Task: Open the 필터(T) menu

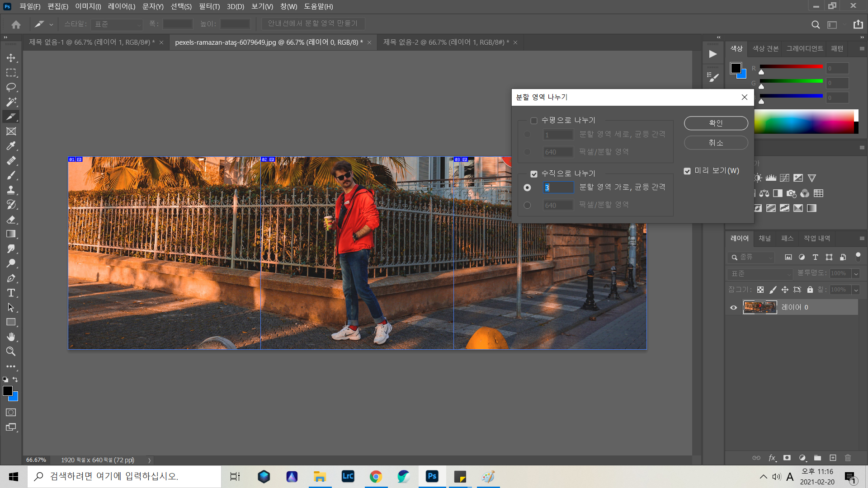Action: pos(209,6)
